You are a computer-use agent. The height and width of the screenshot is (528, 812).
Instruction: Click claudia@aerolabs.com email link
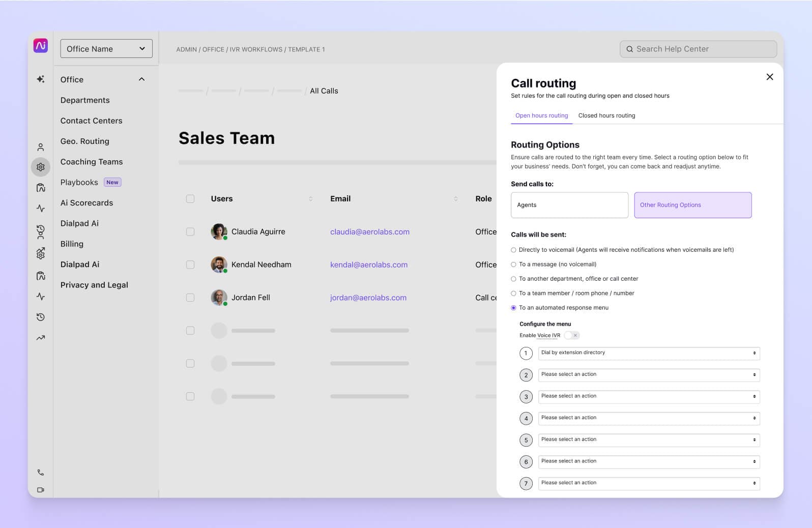point(369,232)
